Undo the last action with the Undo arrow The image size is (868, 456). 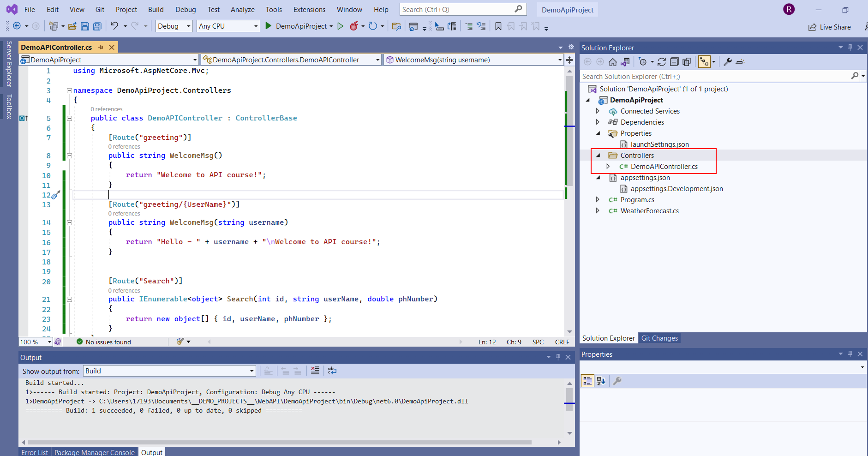point(114,26)
